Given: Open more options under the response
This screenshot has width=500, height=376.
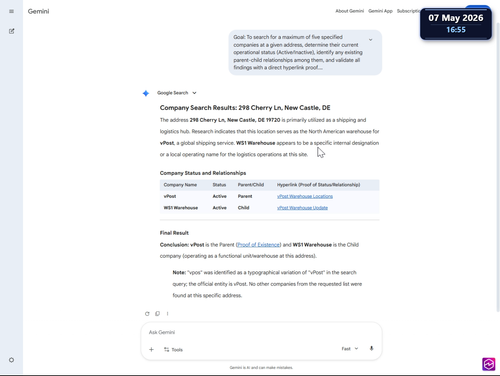Looking at the screenshot, I should (167, 314).
